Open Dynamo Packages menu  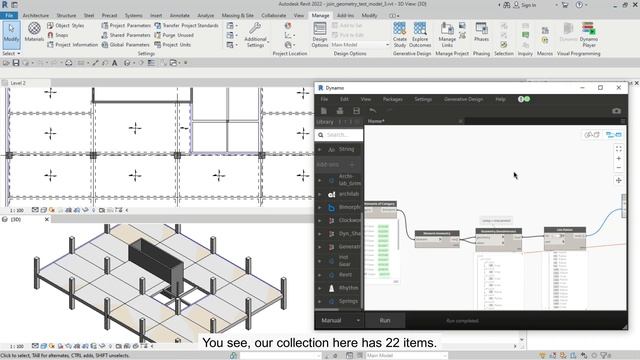tap(392, 99)
